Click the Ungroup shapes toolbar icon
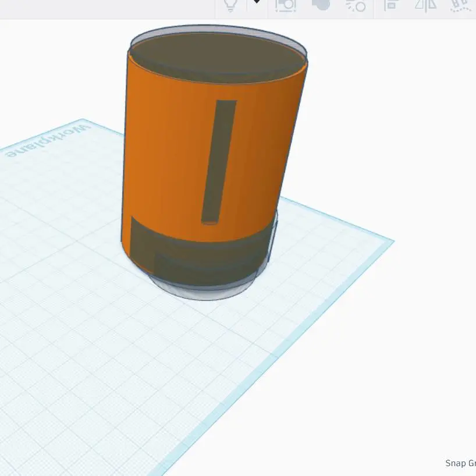This screenshot has width=476, height=476. coord(356,5)
